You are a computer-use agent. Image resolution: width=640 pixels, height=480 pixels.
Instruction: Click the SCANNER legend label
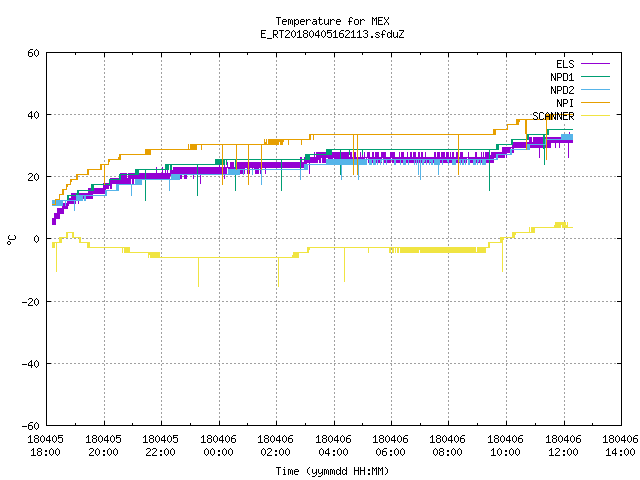[x=553, y=116]
